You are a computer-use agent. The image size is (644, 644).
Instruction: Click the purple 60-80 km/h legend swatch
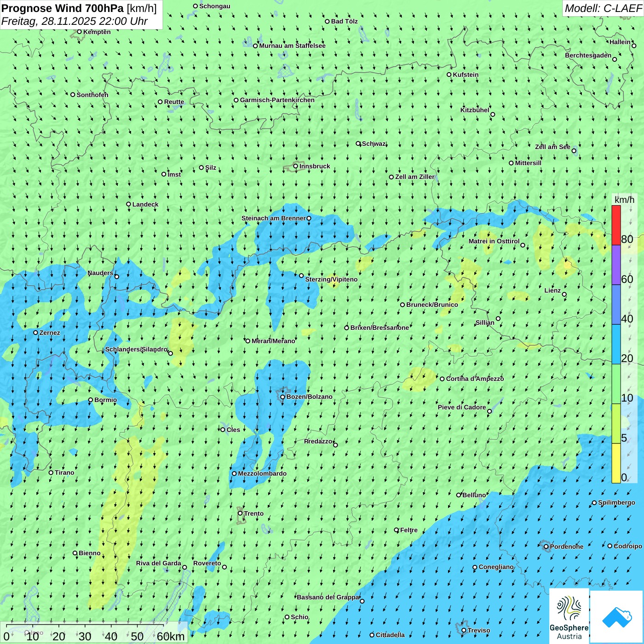click(x=616, y=265)
